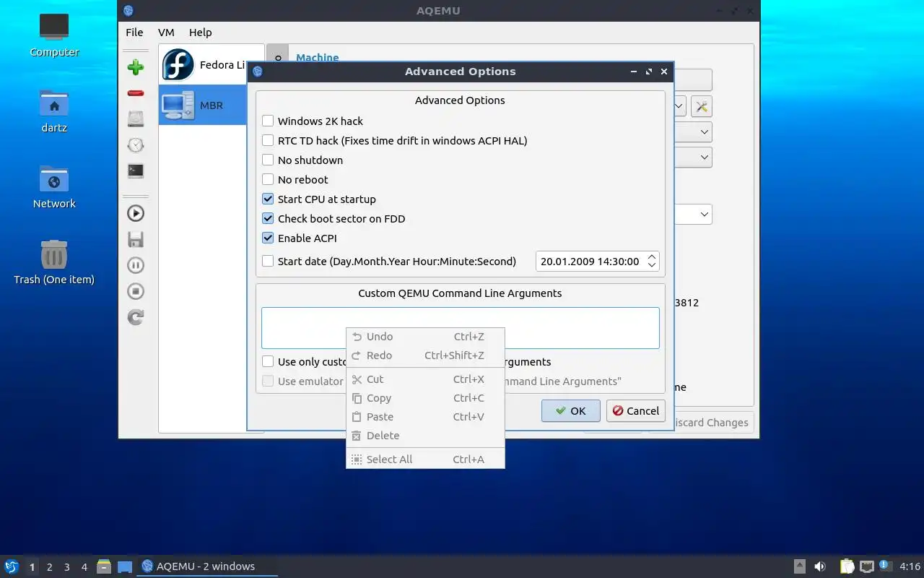
Task: Choose Select All from context menu
Action: [x=425, y=460]
